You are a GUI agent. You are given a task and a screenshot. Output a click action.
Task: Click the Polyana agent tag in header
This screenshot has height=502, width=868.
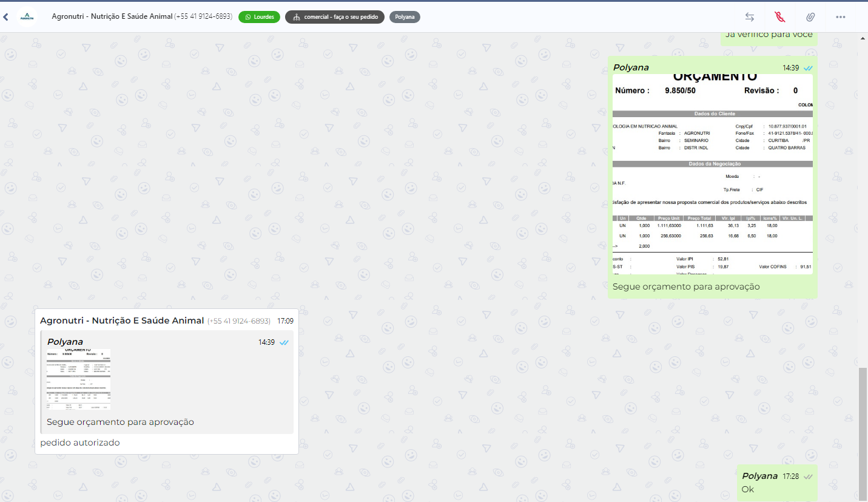(405, 17)
